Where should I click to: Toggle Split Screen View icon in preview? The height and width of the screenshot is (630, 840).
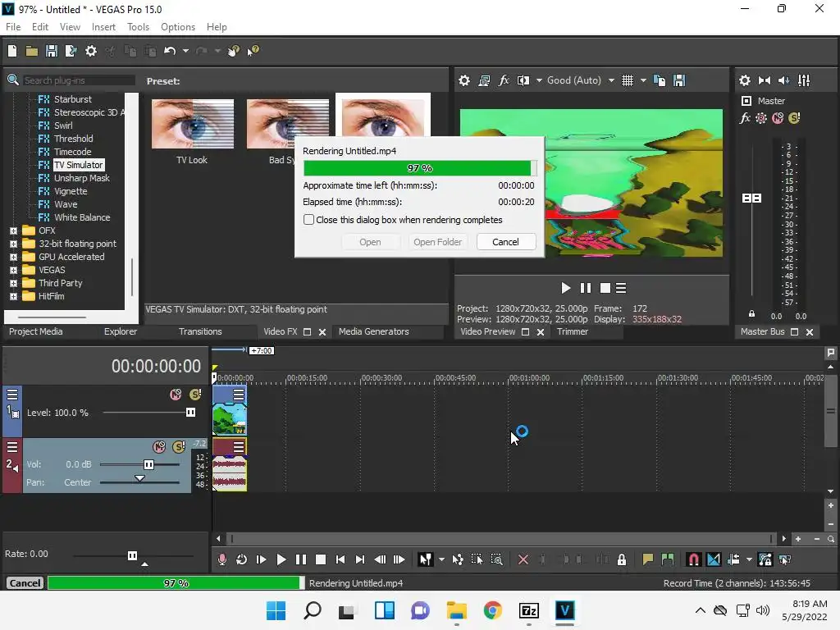pos(523,80)
